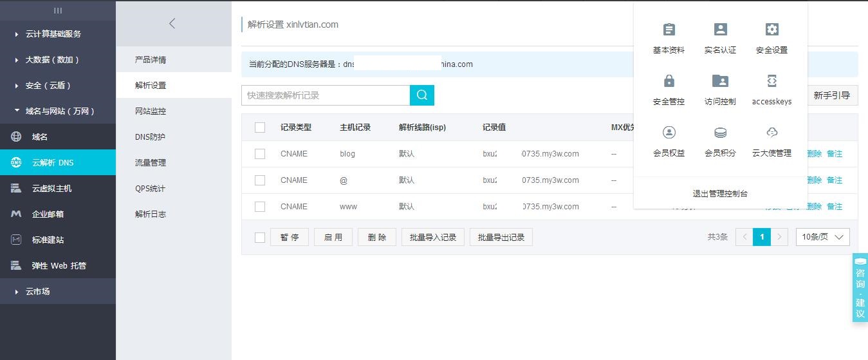
Task: Select the 访问控制 icon
Action: (720, 81)
